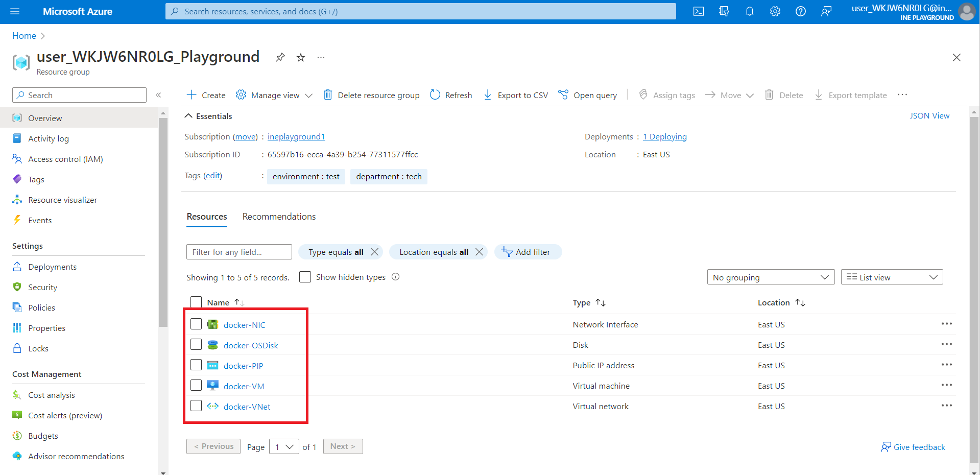Expand the List view dropdown
The image size is (980, 475).
pyautogui.click(x=891, y=277)
